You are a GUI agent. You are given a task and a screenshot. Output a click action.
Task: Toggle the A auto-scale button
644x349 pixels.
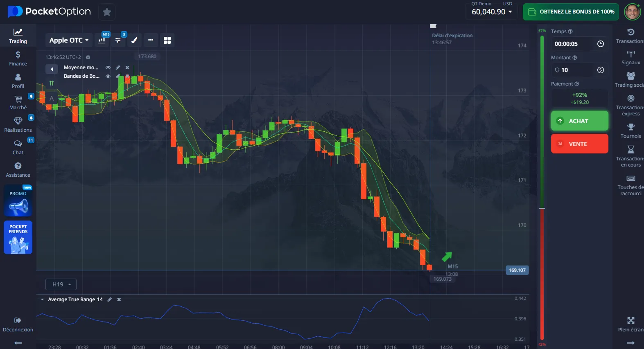[x=52, y=98]
